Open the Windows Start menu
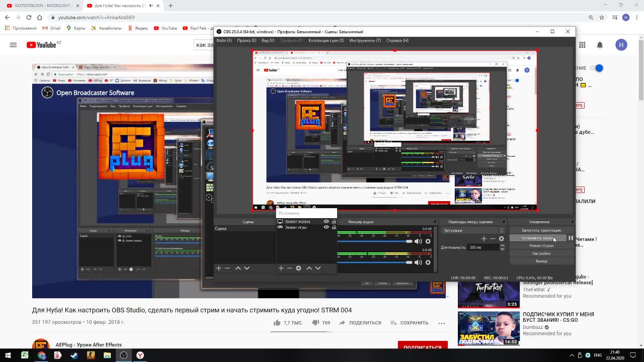The height and width of the screenshot is (362, 644). click(8, 355)
